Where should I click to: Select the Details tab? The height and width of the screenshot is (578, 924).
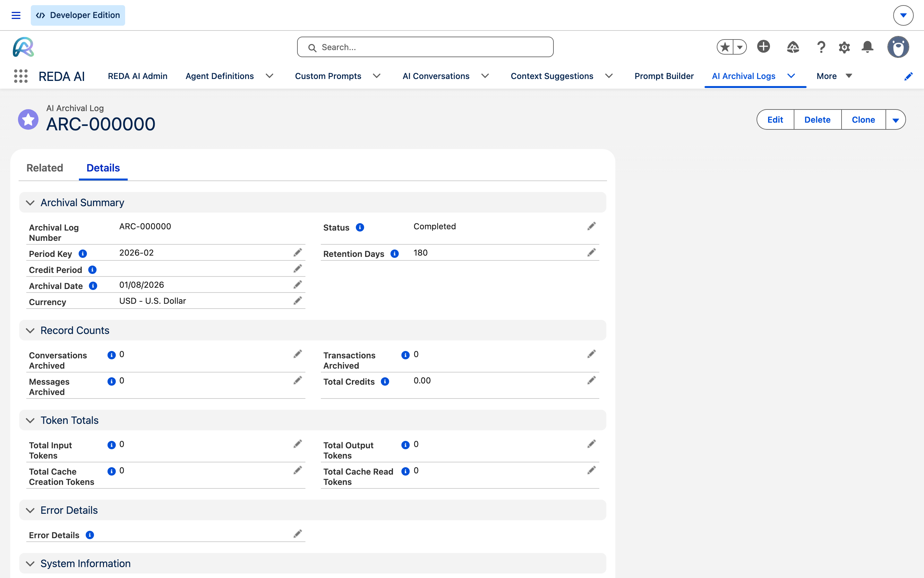pos(103,168)
